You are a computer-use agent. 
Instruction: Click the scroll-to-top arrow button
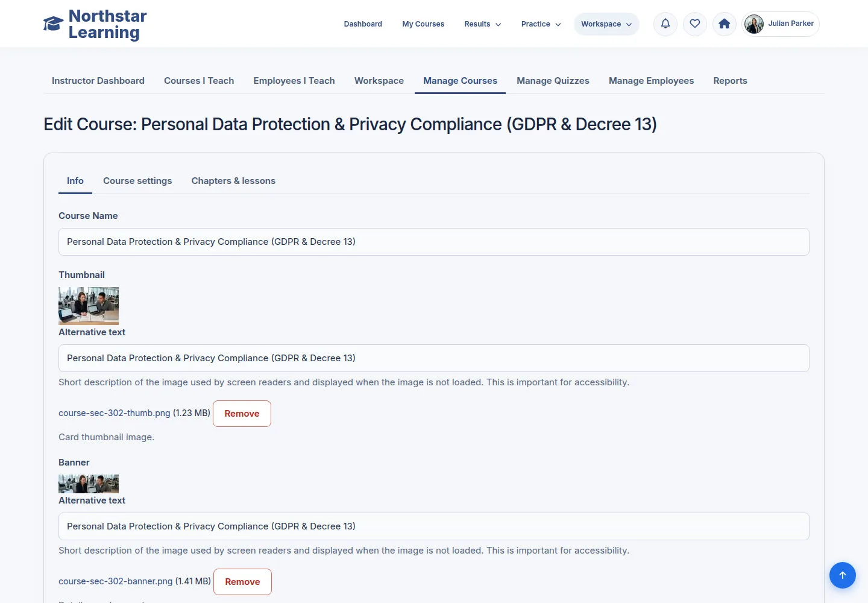843,575
